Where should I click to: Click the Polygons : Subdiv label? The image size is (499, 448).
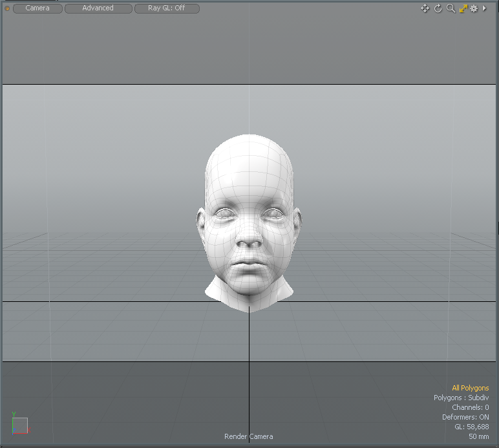coord(461,398)
